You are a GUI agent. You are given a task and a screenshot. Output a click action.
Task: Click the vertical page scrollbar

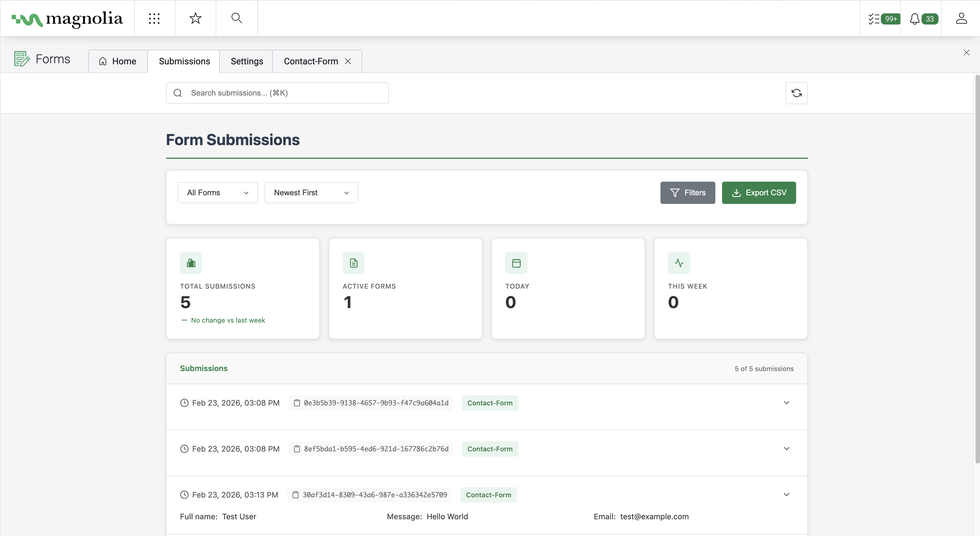pyautogui.click(x=977, y=266)
